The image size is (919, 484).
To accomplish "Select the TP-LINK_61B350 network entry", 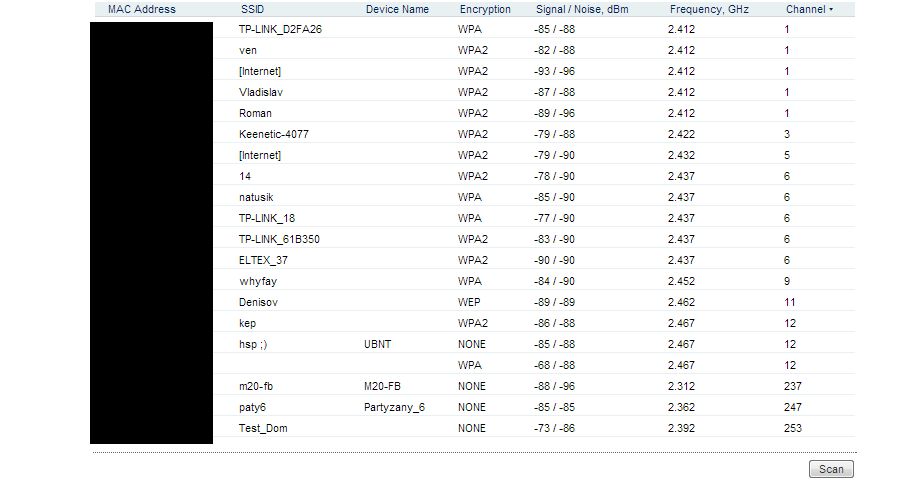I will (x=279, y=239).
